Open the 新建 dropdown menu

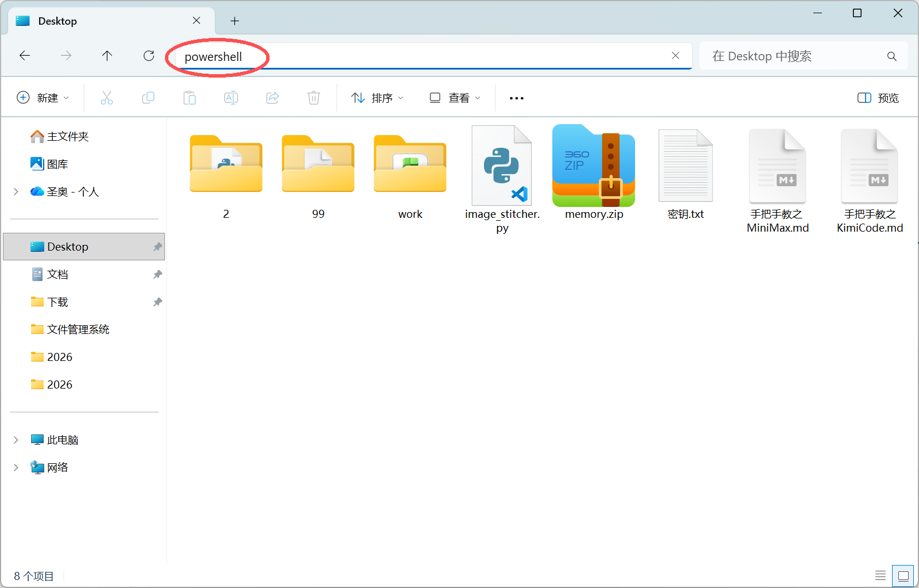click(x=43, y=98)
